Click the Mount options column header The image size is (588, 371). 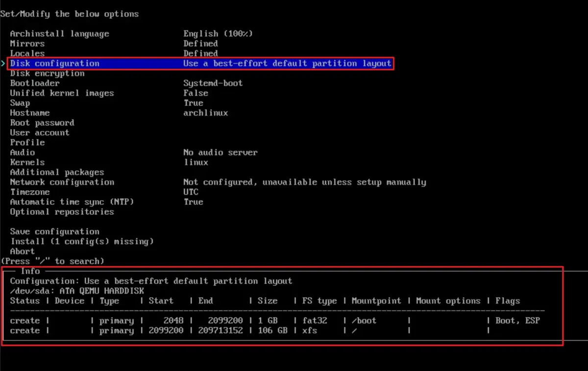point(448,301)
